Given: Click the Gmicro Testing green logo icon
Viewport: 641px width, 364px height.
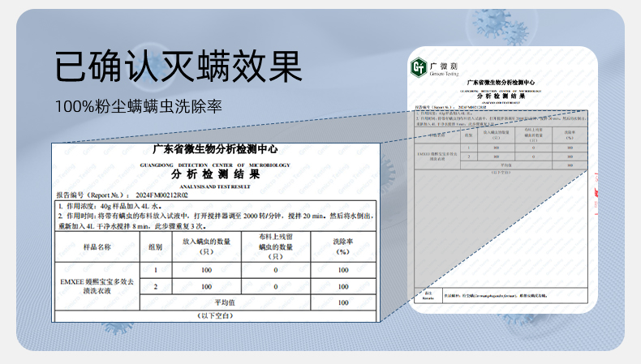Looking at the screenshot, I should click(x=419, y=67).
